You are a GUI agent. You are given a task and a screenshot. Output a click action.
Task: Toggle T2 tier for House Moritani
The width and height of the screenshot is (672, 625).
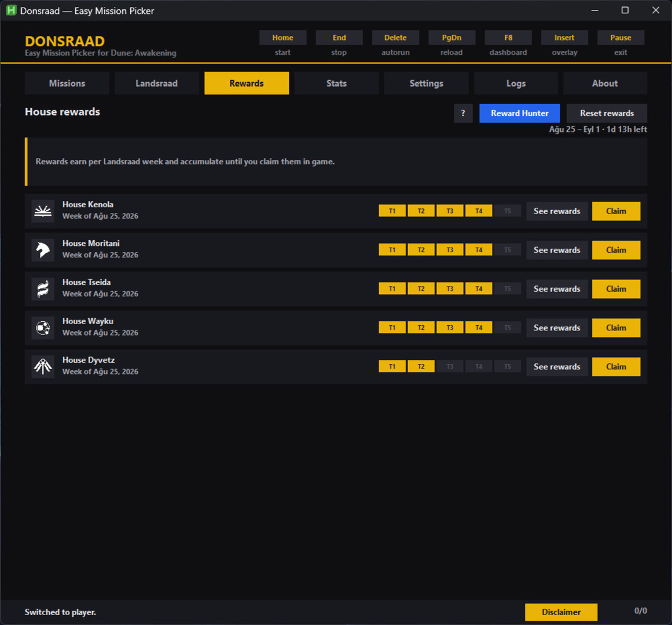421,250
